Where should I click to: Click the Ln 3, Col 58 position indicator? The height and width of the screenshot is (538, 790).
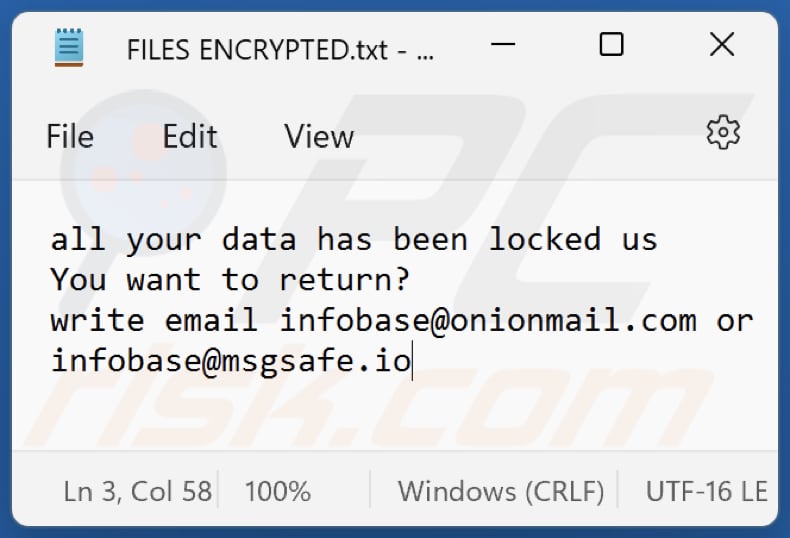pyautogui.click(x=138, y=491)
